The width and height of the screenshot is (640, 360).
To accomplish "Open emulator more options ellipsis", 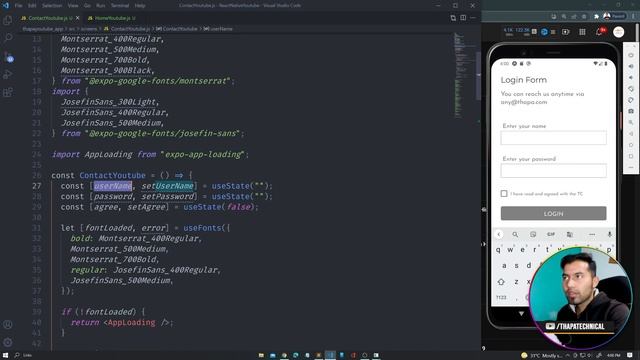I will pyautogui.click(x=631, y=167).
